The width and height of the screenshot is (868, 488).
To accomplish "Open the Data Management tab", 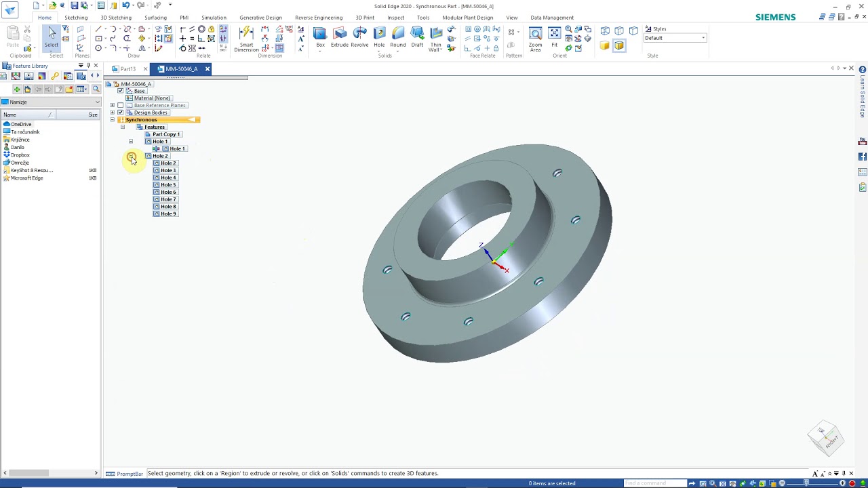I will [x=552, y=18].
